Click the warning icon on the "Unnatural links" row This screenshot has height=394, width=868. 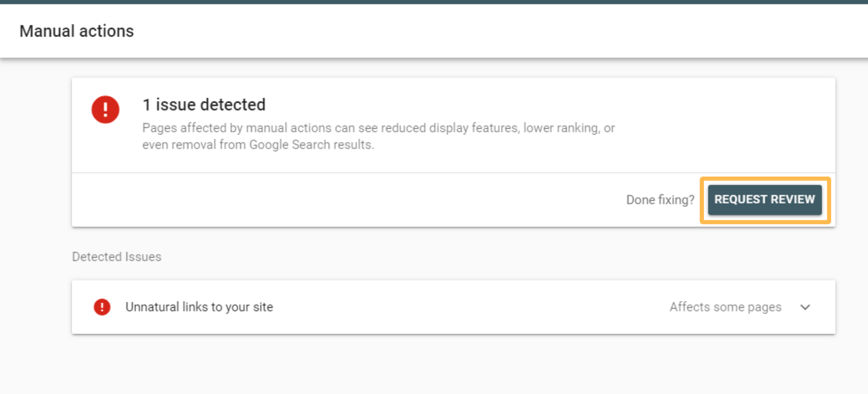click(102, 307)
